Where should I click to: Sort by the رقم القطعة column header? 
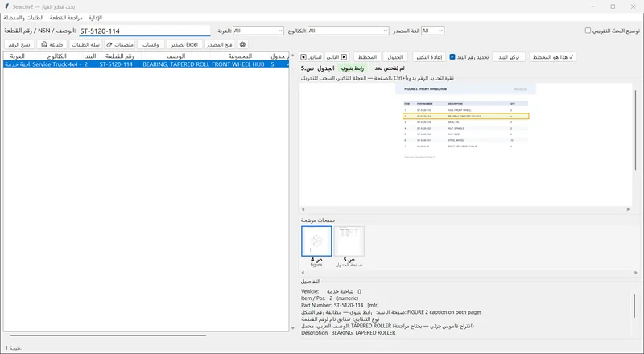click(x=119, y=56)
